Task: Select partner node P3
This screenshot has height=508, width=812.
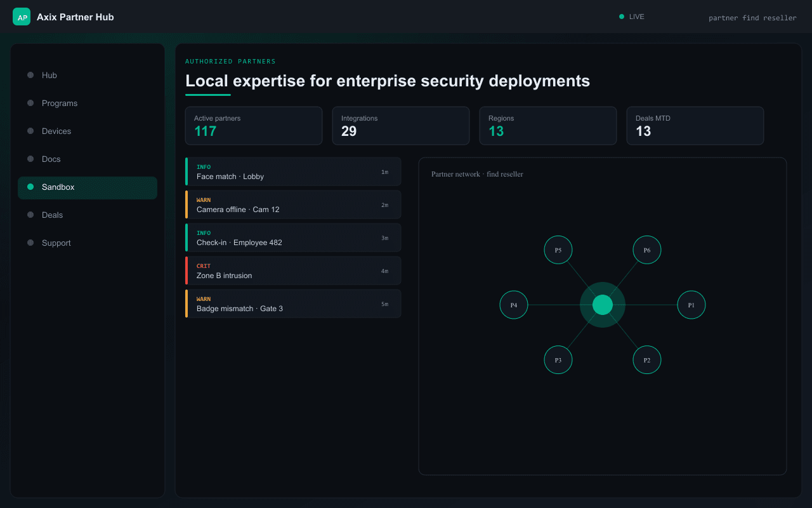Action: [558, 360]
